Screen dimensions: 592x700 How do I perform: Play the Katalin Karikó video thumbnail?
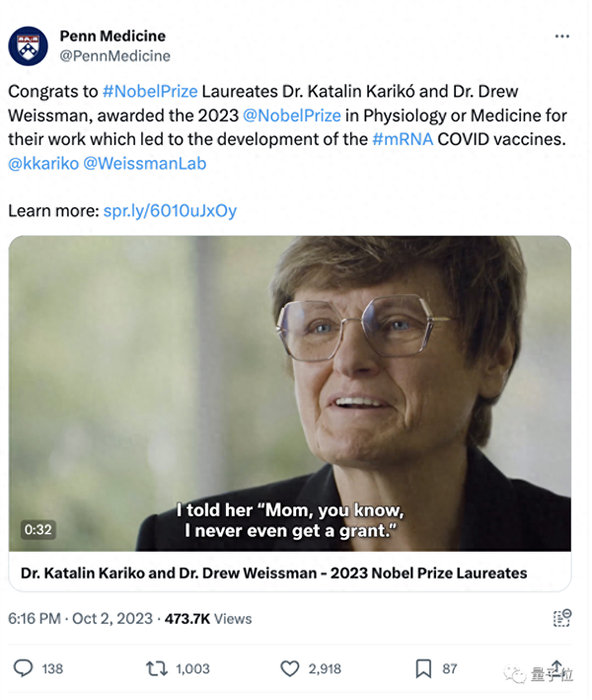coord(290,393)
